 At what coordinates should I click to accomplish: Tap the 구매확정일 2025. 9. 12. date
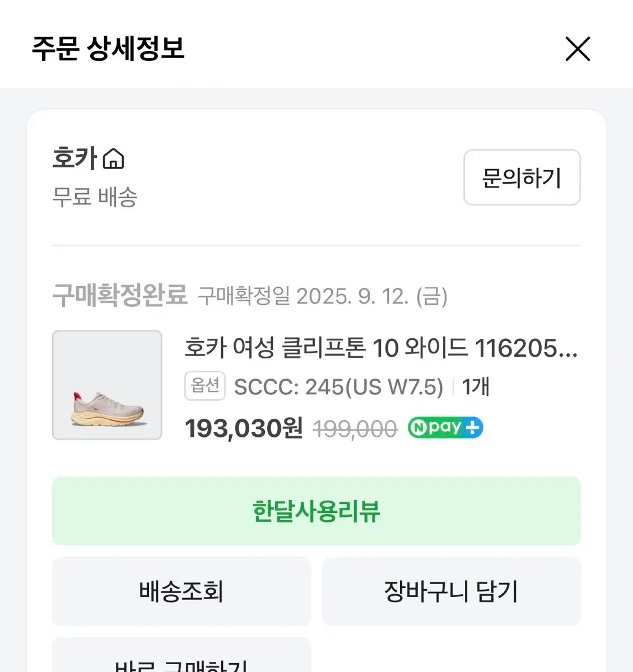point(323,296)
